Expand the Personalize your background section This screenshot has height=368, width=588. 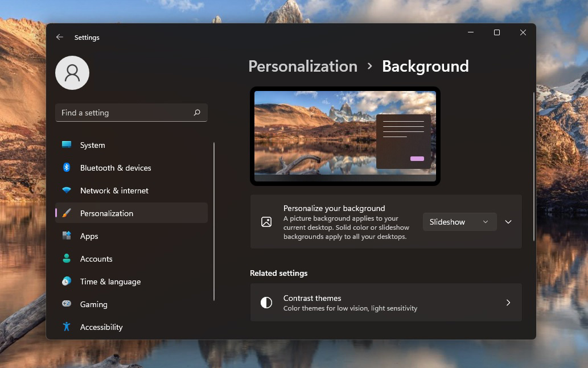click(x=508, y=222)
